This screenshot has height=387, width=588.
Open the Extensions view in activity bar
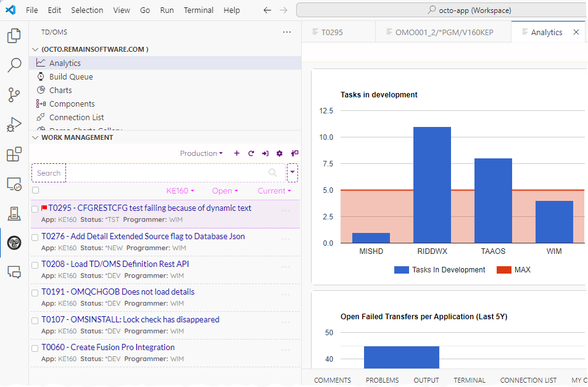(x=14, y=154)
